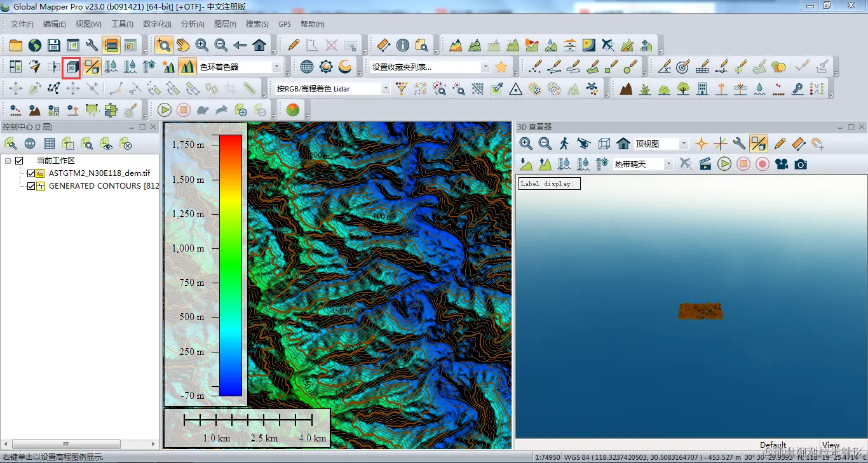Open the feature info tool icon
This screenshot has height=463, width=868.
403,45
